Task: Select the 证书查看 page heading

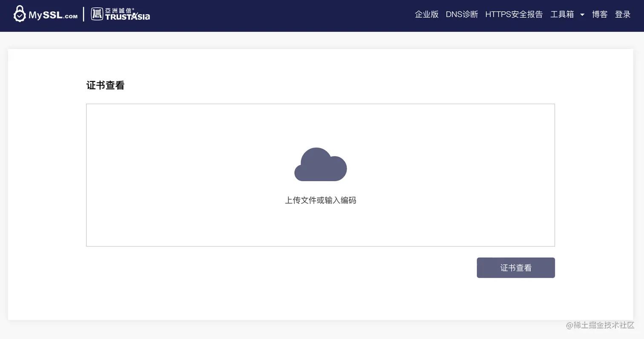Action: point(105,85)
